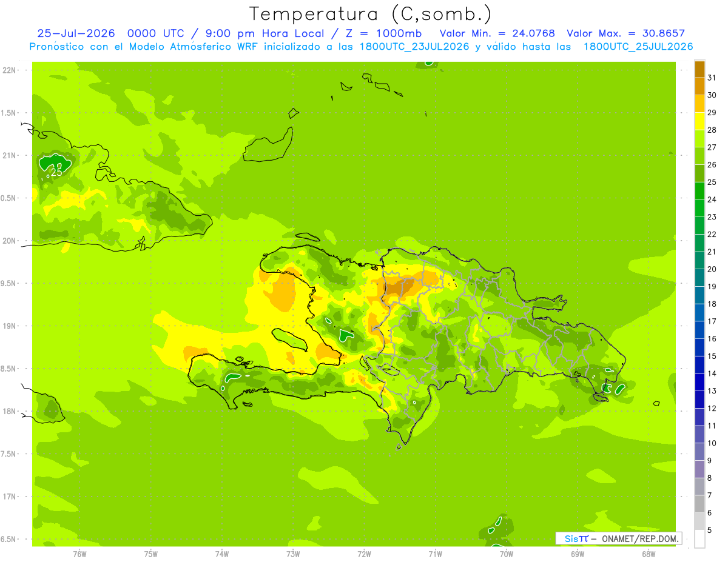This screenshot has width=728, height=562.
Task: Pick the brown legend band above 31
Action: click(x=699, y=69)
